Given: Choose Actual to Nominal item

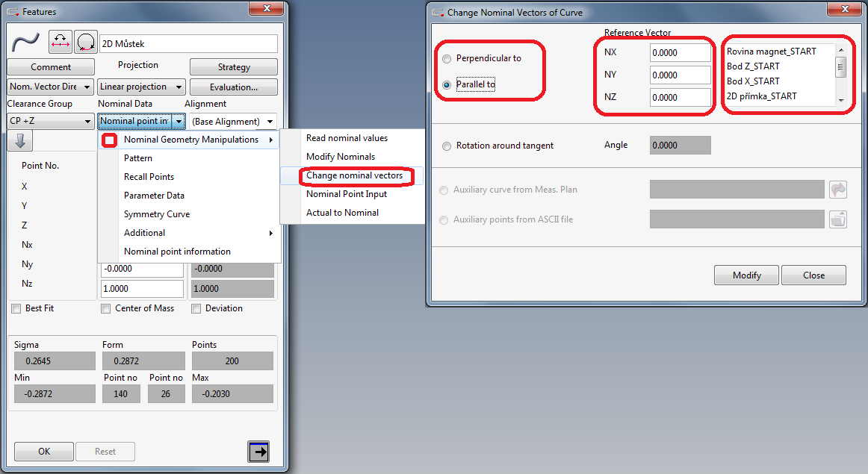Looking at the screenshot, I should click(343, 213).
